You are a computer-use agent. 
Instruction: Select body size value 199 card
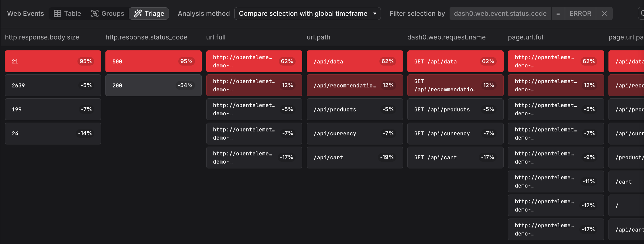click(53, 109)
